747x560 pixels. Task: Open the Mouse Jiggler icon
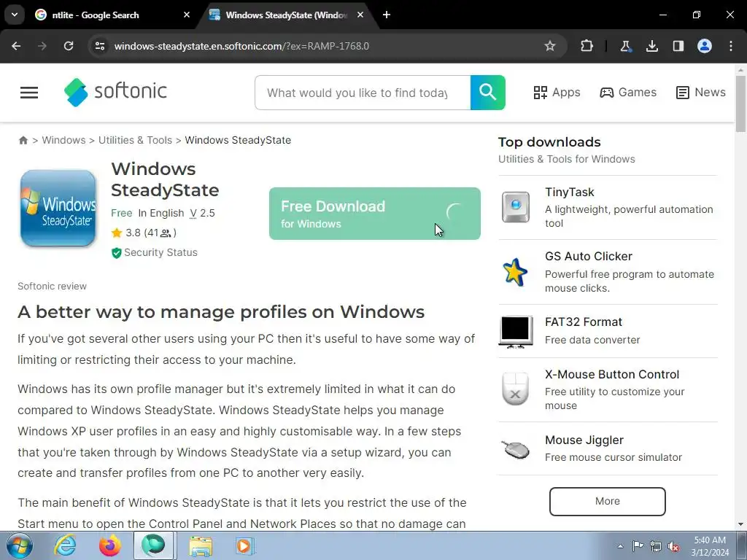point(516,449)
